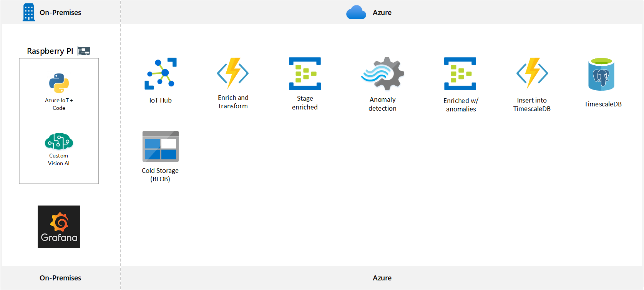Click the Raspberry PI title text

coord(50,51)
